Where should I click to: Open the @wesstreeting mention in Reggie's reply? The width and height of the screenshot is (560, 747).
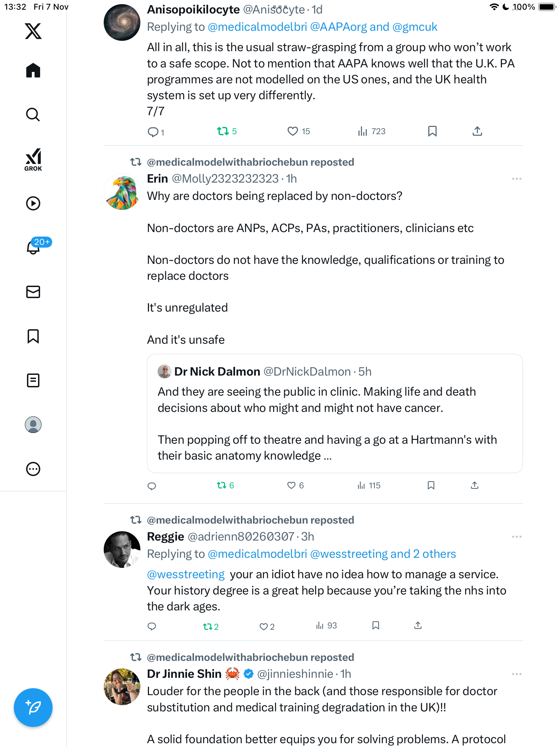coord(186,574)
